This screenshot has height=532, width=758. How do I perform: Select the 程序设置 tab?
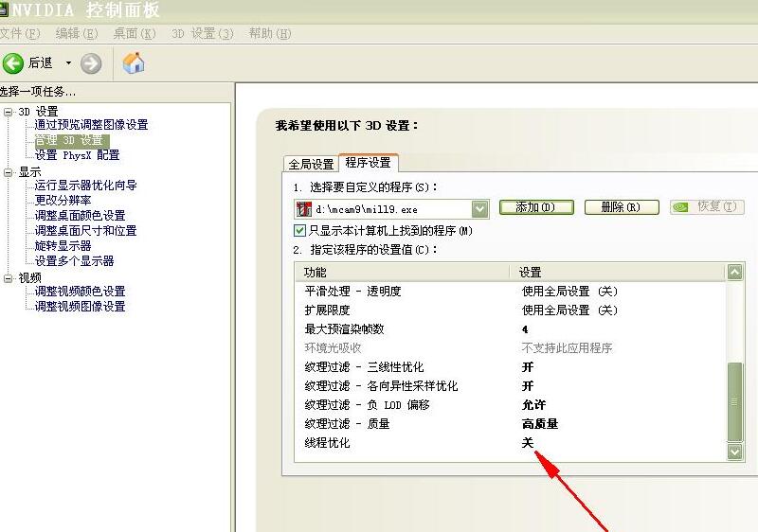point(369,163)
